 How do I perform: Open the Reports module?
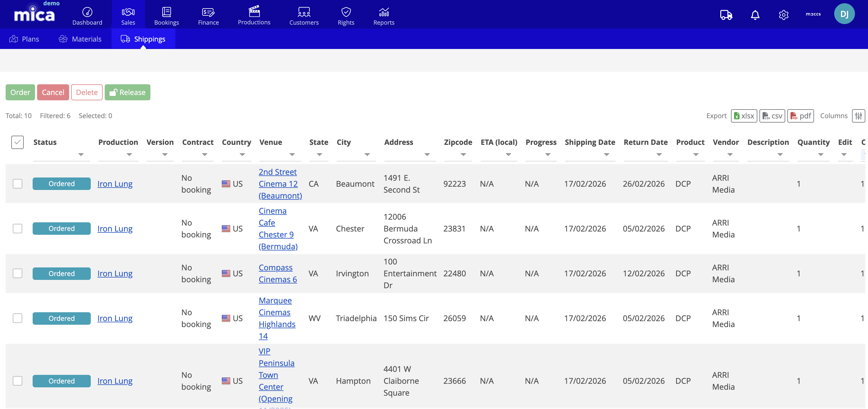384,15
